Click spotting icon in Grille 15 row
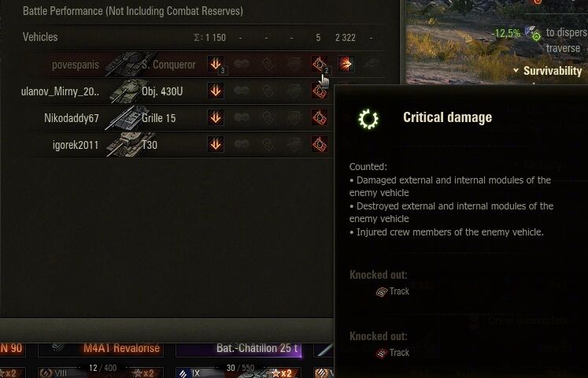 (242, 117)
